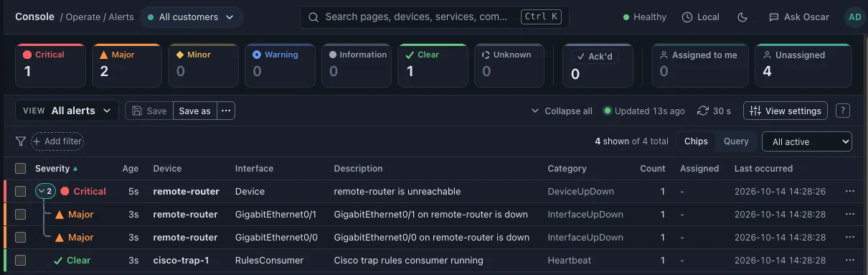Filter by the Clear severity card
The image size is (868, 275).
tap(432, 65)
